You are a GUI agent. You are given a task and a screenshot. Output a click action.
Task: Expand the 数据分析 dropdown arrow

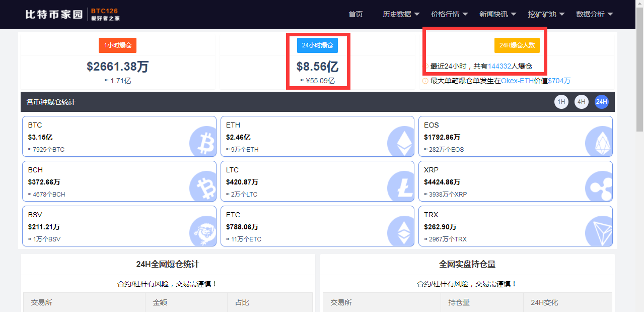point(610,15)
